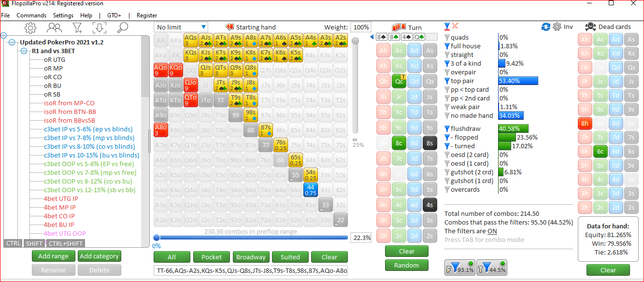Click the red X to clear filters
The height and width of the screenshot is (282, 644).
point(455,26)
